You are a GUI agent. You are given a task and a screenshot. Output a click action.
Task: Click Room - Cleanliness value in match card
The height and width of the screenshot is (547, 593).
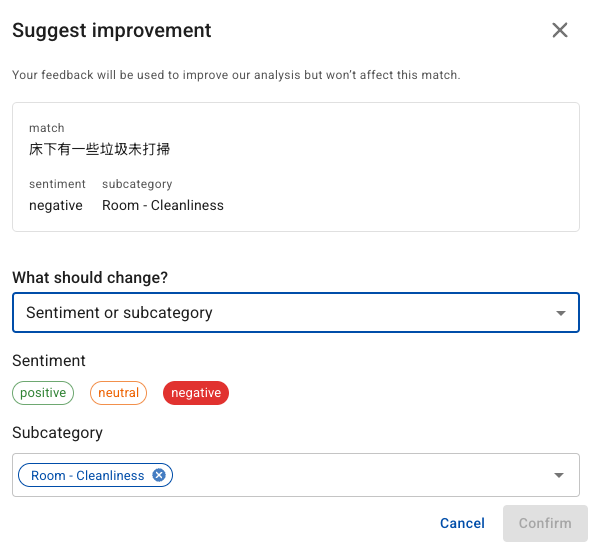[163, 205]
